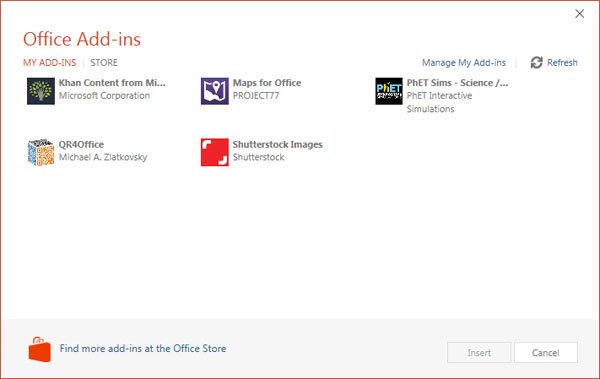Click the Refresh circular arrows icon

pyautogui.click(x=536, y=62)
